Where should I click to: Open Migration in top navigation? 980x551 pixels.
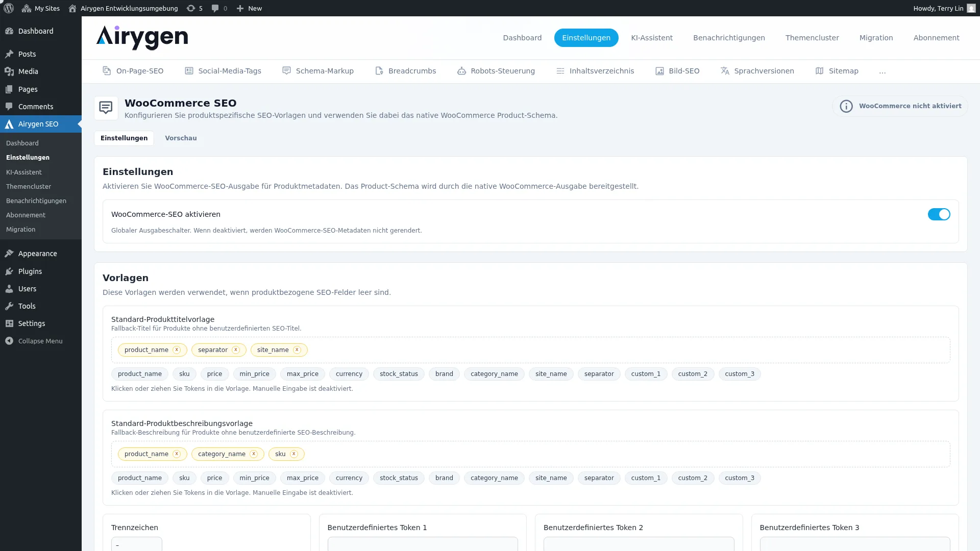click(x=876, y=38)
